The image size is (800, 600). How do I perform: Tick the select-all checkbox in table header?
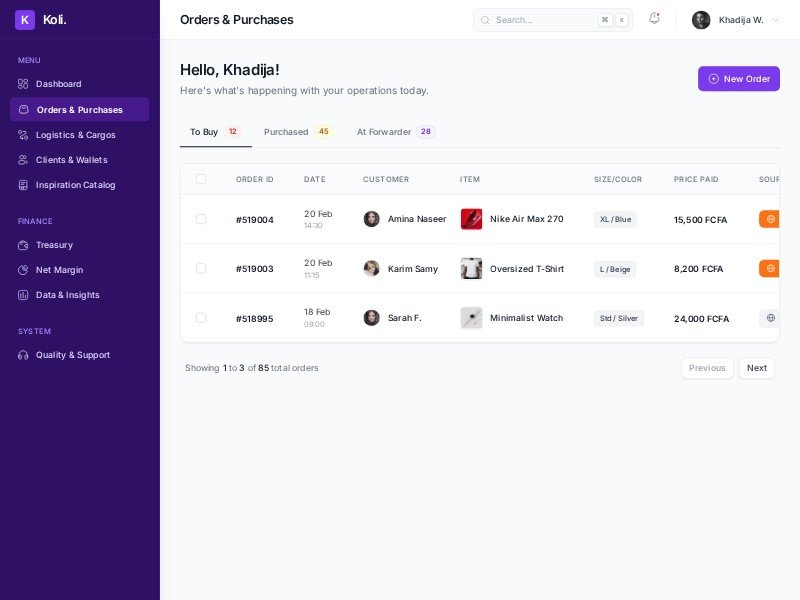point(201,179)
